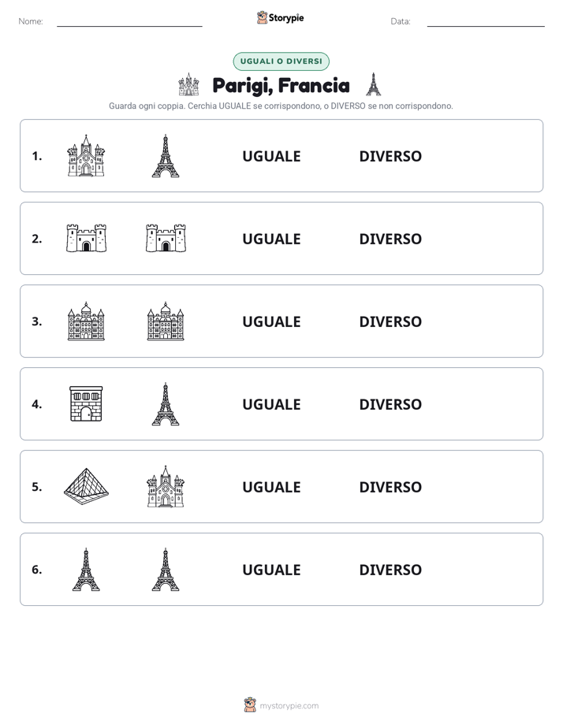
Task: Choose DIVERSO for row 1
Action: tap(390, 156)
